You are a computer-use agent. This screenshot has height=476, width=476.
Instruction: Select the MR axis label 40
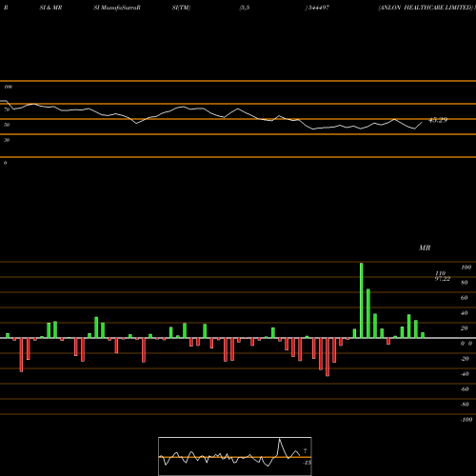click(465, 313)
